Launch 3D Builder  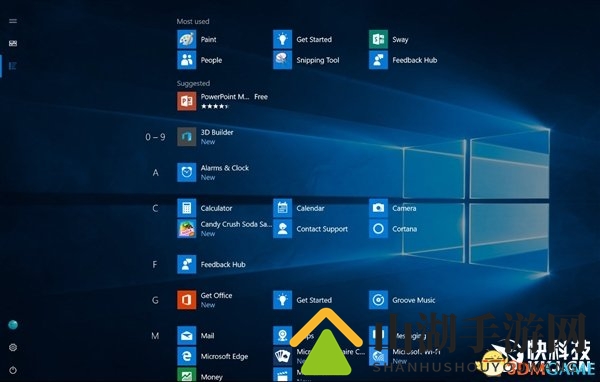[205, 137]
